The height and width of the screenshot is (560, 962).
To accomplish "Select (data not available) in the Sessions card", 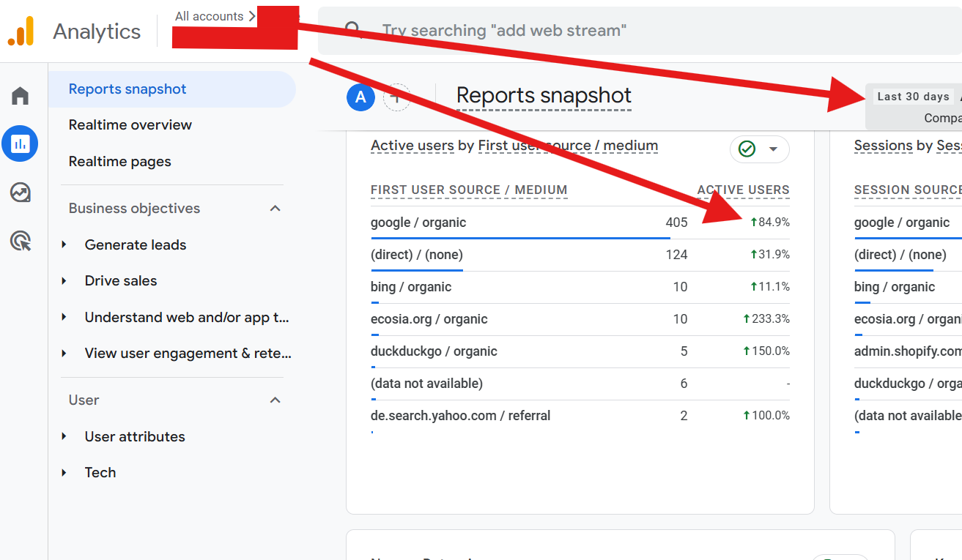I will point(908,416).
